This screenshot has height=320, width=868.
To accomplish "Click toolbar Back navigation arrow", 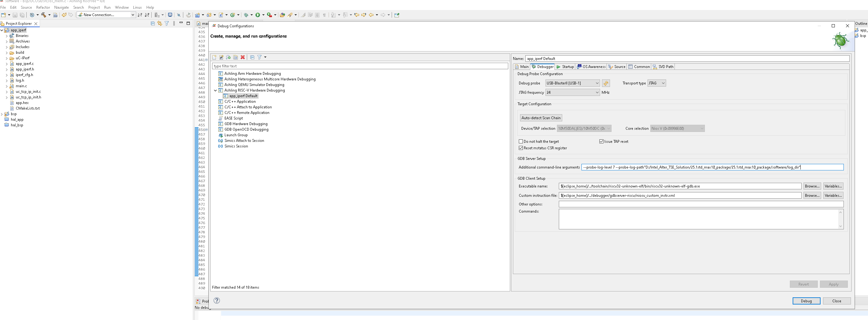I will point(371,15).
